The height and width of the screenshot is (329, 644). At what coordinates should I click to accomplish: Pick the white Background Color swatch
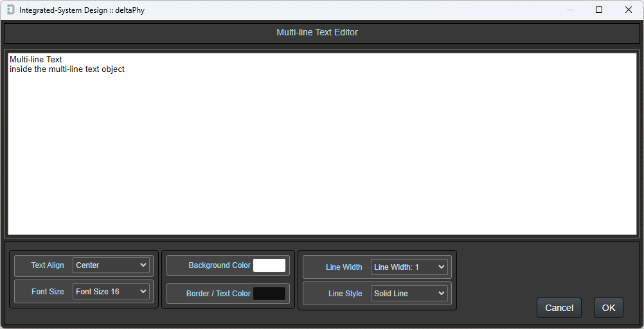(x=269, y=265)
